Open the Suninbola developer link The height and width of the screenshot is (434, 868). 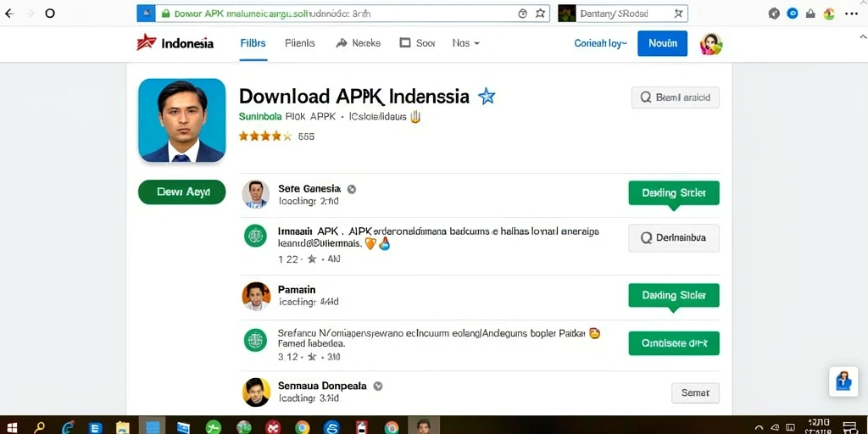tap(259, 117)
